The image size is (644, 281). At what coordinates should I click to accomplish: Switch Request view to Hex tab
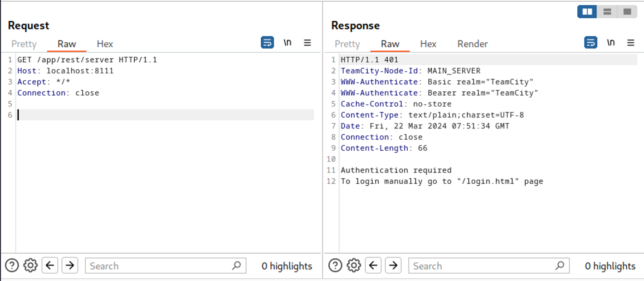coord(105,44)
